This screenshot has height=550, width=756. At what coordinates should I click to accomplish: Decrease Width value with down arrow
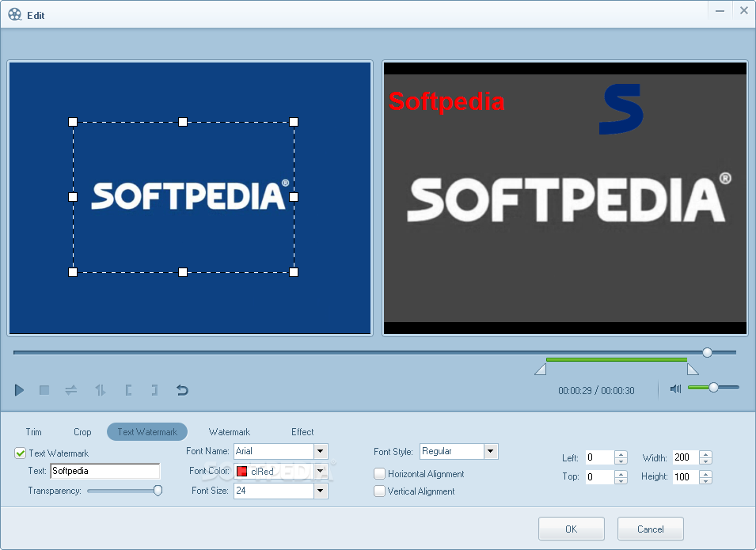coord(706,461)
